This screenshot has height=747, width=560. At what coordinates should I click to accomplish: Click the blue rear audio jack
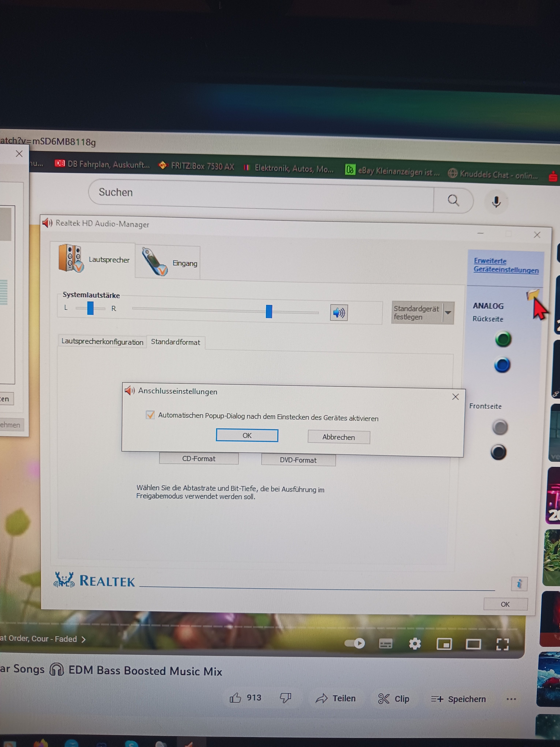[x=502, y=365]
